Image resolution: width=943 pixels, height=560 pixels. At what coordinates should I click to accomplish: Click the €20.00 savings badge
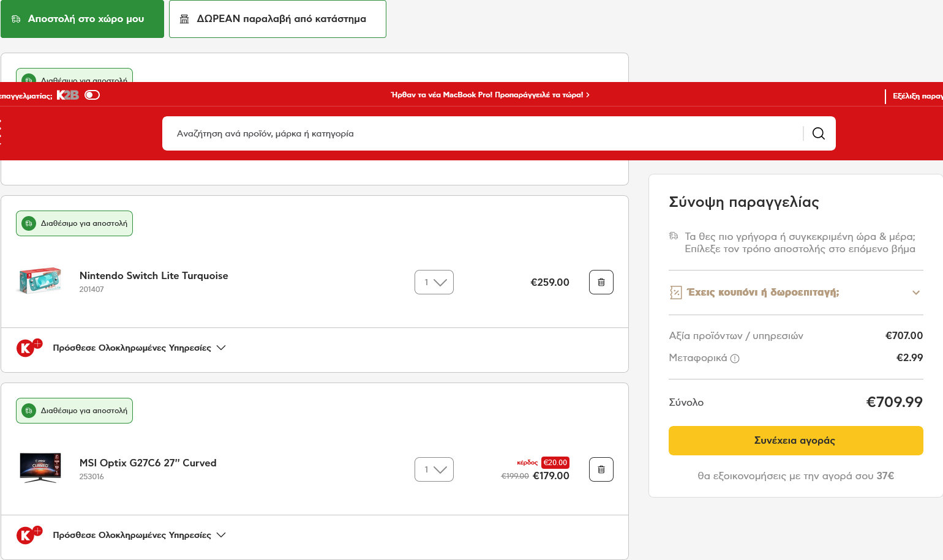point(555,463)
